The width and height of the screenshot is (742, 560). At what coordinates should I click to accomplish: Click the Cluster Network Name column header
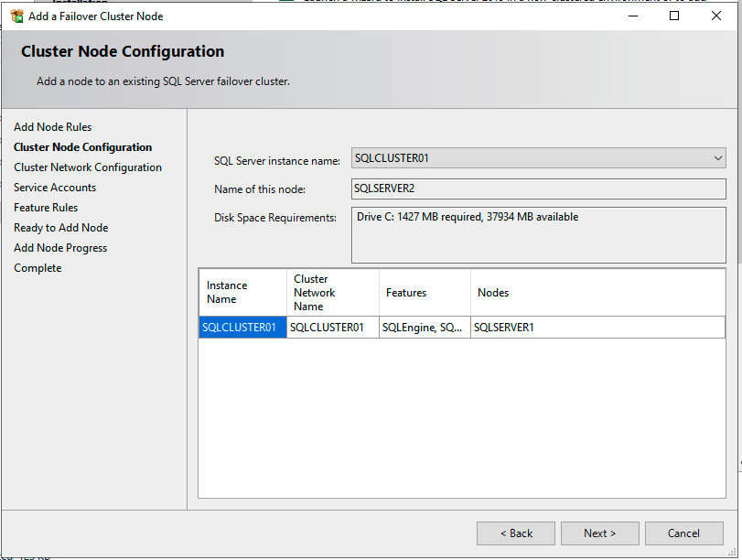point(333,293)
